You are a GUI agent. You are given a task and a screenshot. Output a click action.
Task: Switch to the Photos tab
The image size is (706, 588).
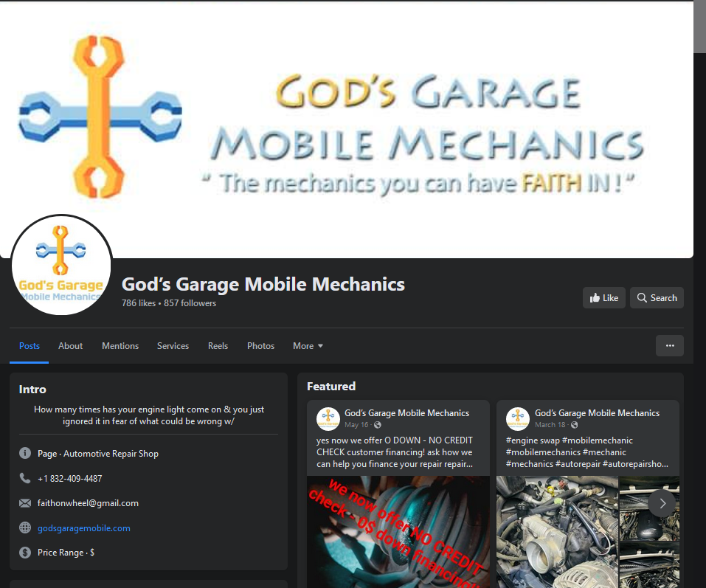pos(260,345)
